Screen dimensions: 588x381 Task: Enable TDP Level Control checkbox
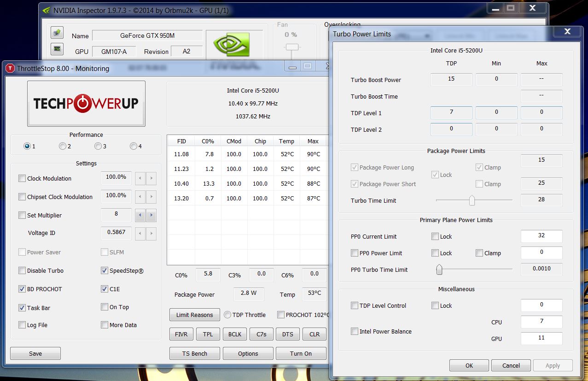click(355, 305)
